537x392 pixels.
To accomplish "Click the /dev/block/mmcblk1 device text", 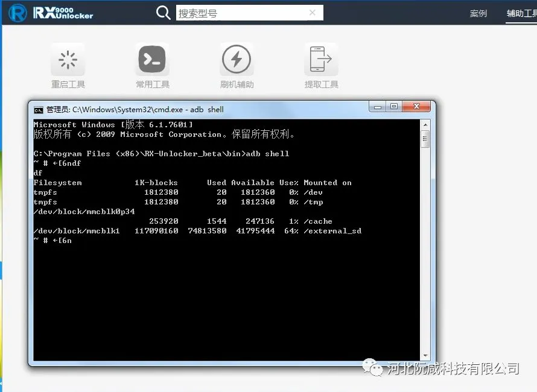I will point(77,231).
